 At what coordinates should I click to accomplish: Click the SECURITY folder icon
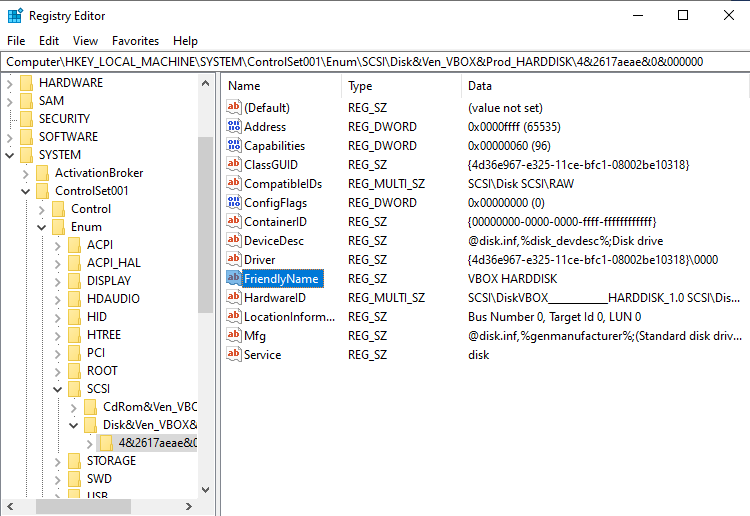(x=26, y=119)
